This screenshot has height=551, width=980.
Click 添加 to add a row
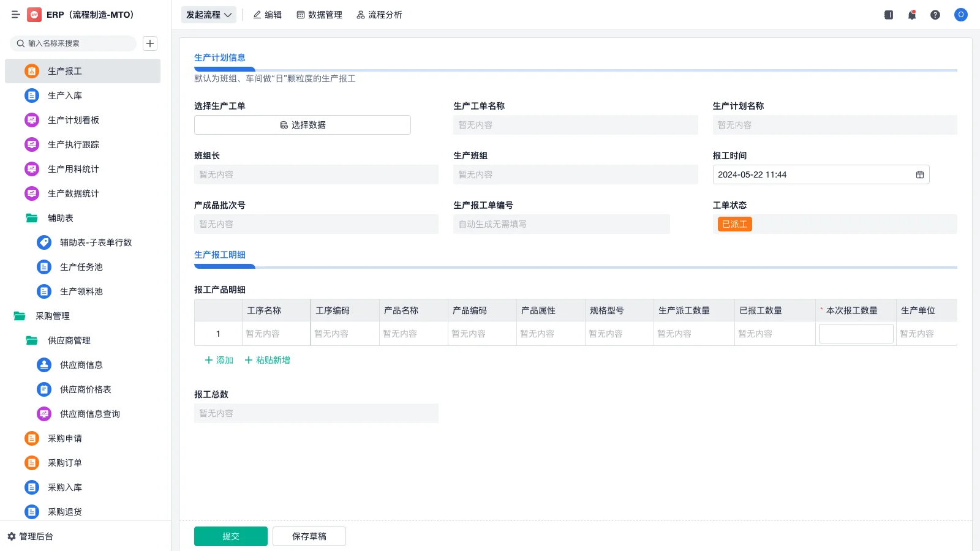[x=219, y=360]
